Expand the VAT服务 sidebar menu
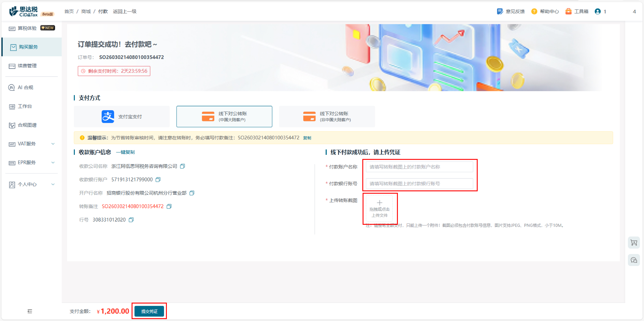This screenshot has width=644, height=321. 31,144
